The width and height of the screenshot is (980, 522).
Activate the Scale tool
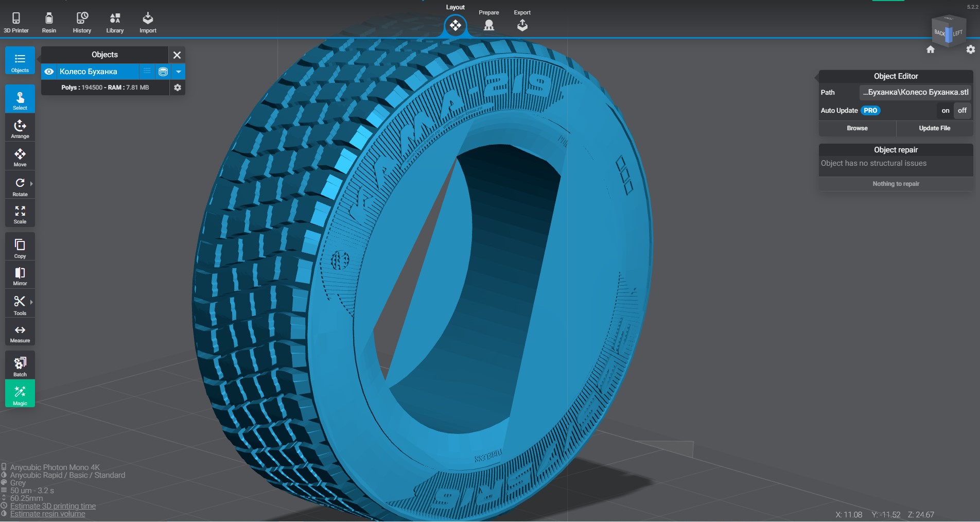tap(20, 214)
